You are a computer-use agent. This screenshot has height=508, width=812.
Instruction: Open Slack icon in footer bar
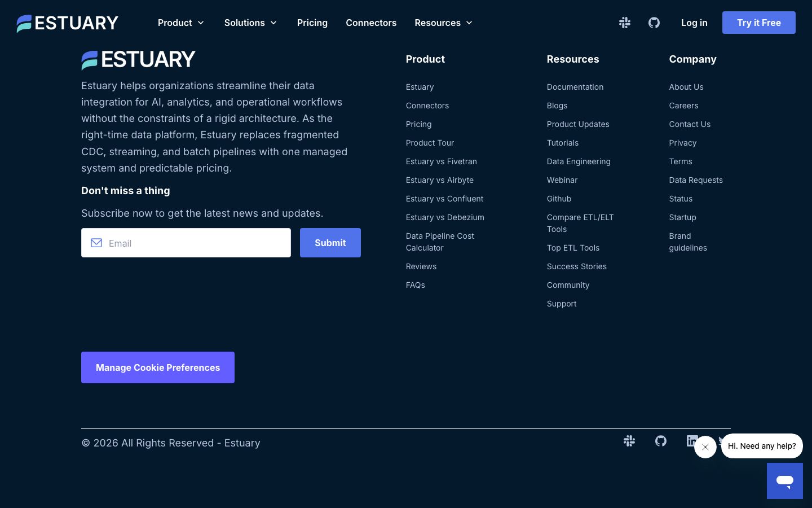tap(629, 441)
